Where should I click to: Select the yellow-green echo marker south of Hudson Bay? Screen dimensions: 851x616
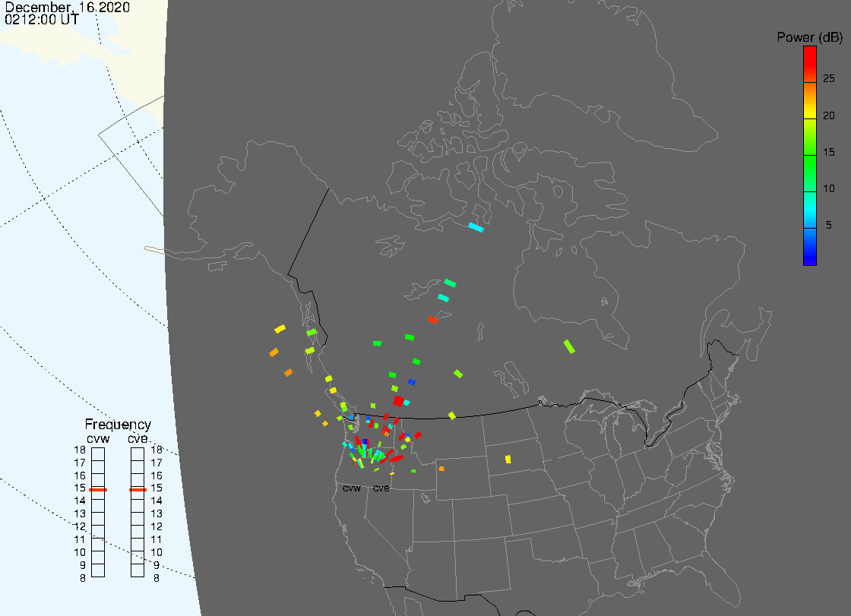pos(569,346)
